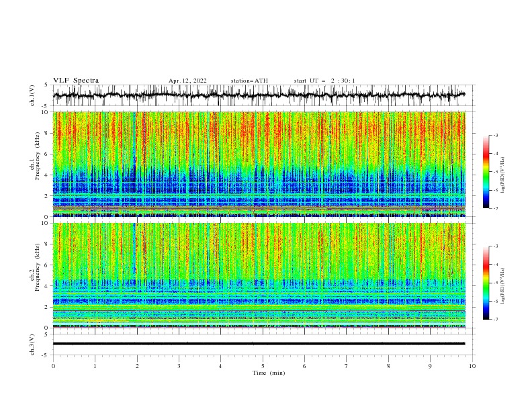Screen dimensions: 532x411
Task: Click the "station=ATH" label
Action: [x=249, y=81]
